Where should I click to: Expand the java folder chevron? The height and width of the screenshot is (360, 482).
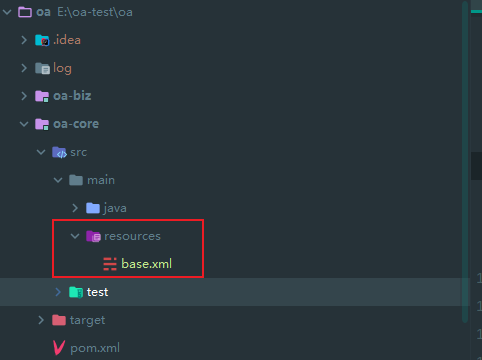[75, 208]
